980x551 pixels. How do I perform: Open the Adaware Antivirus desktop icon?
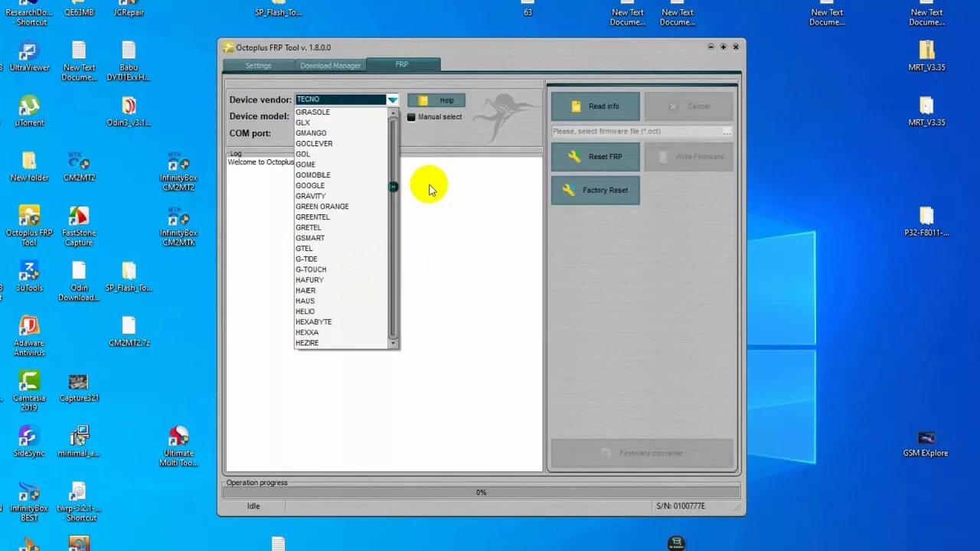[29, 336]
